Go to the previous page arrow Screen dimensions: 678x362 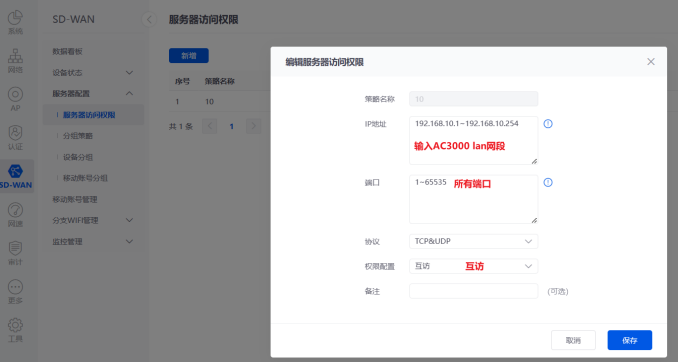(x=210, y=126)
